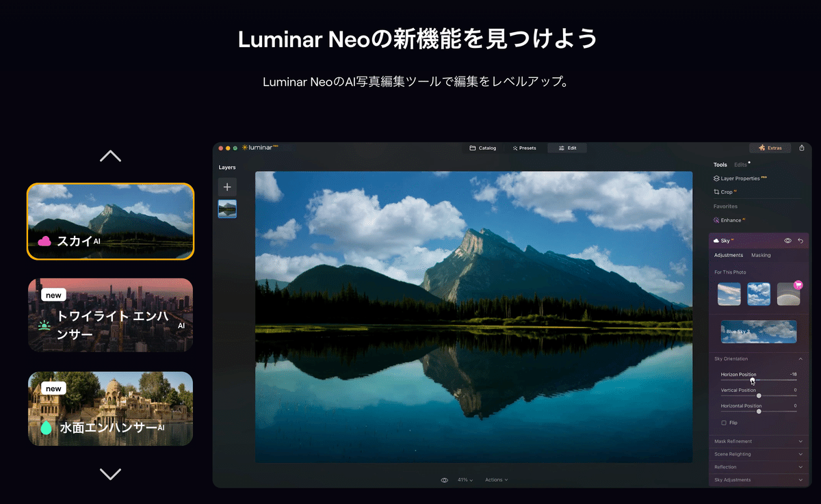Click the share export icon
Screen dimensions: 821x504
point(801,148)
